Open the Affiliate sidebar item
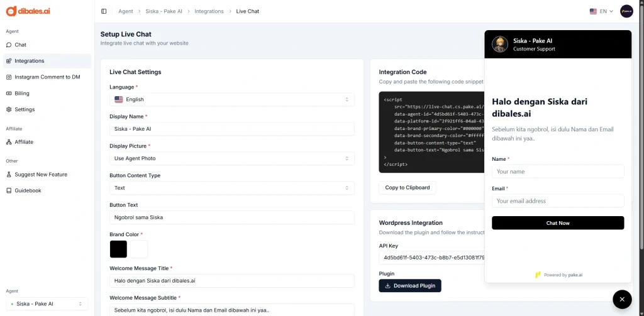This screenshot has height=316, width=644. 24,142
